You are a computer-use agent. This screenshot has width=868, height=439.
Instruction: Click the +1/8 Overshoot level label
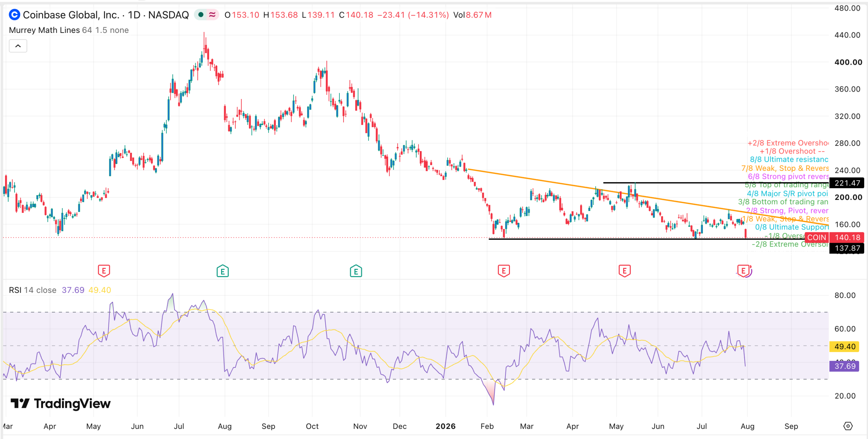click(x=792, y=151)
